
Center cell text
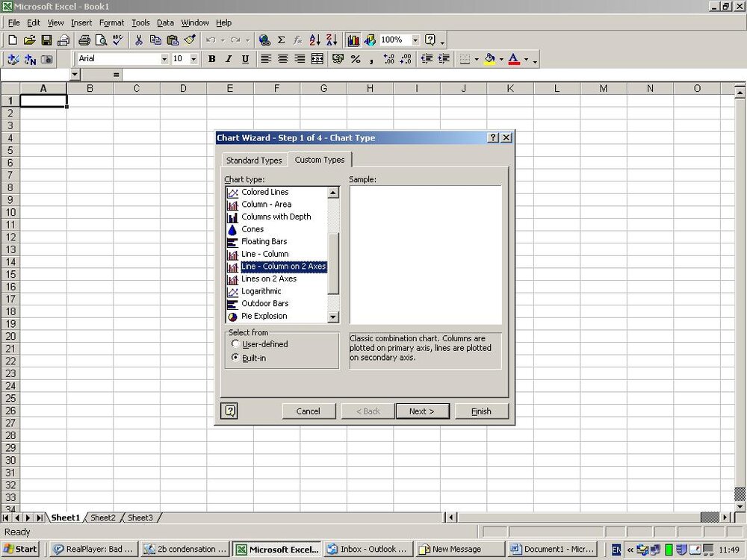[x=283, y=59]
